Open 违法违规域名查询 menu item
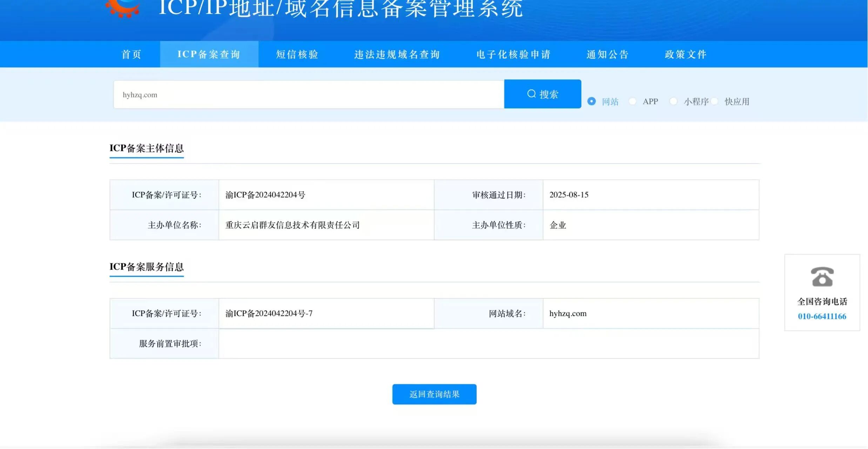The width and height of the screenshot is (868, 449). 397,54
